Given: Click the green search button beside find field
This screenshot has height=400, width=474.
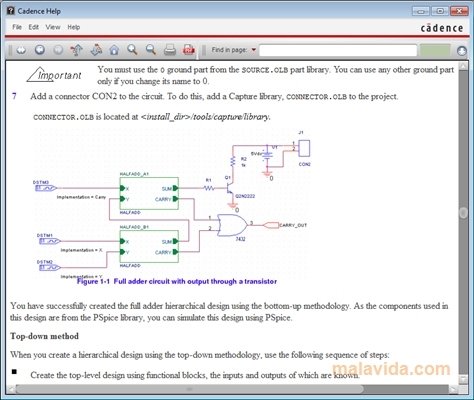Looking at the screenshot, I should click(435, 51).
